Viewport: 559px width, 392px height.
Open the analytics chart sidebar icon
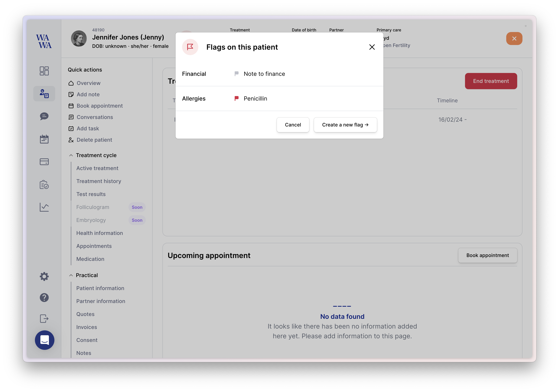(44, 207)
